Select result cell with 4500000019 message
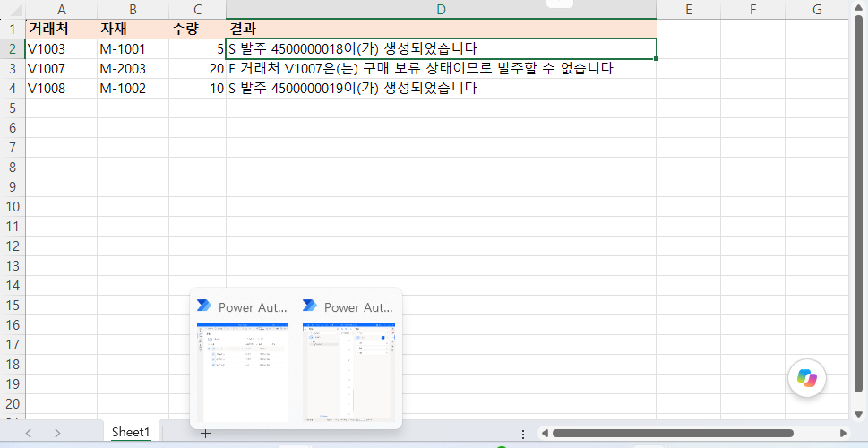Viewport: 868px width, 448px height. point(442,89)
